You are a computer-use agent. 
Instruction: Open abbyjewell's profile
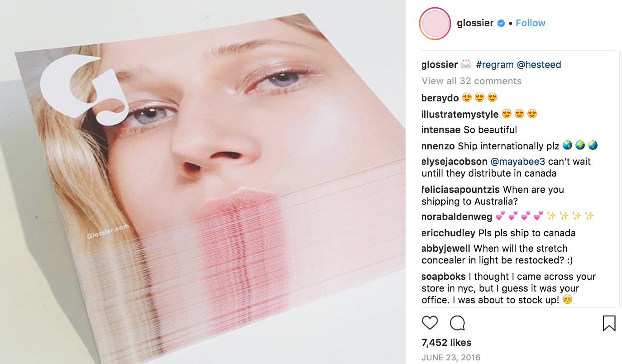446,249
